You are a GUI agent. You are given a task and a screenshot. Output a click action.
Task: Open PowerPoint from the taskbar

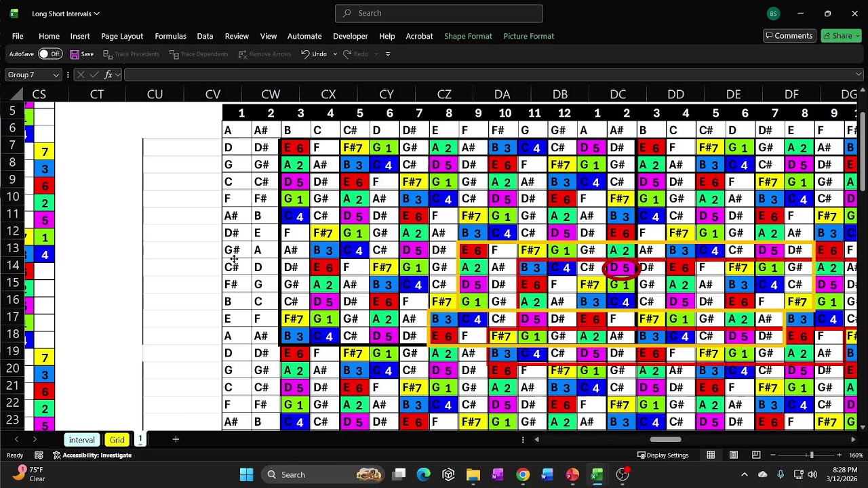coord(572,474)
